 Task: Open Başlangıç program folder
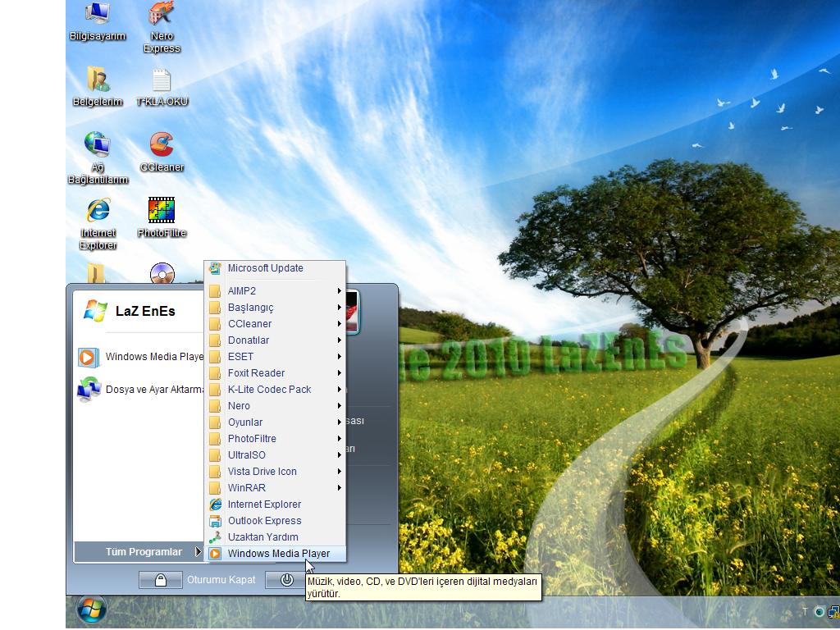coord(276,308)
